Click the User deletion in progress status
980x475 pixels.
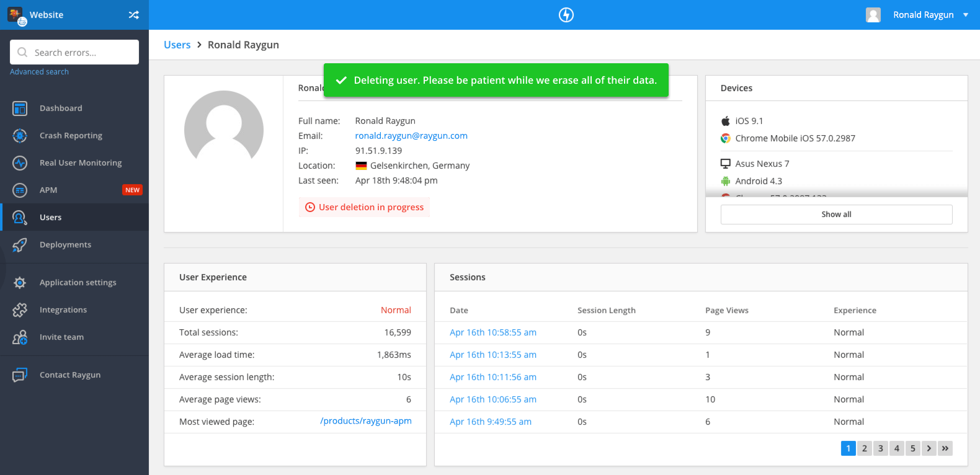point(364,207)
